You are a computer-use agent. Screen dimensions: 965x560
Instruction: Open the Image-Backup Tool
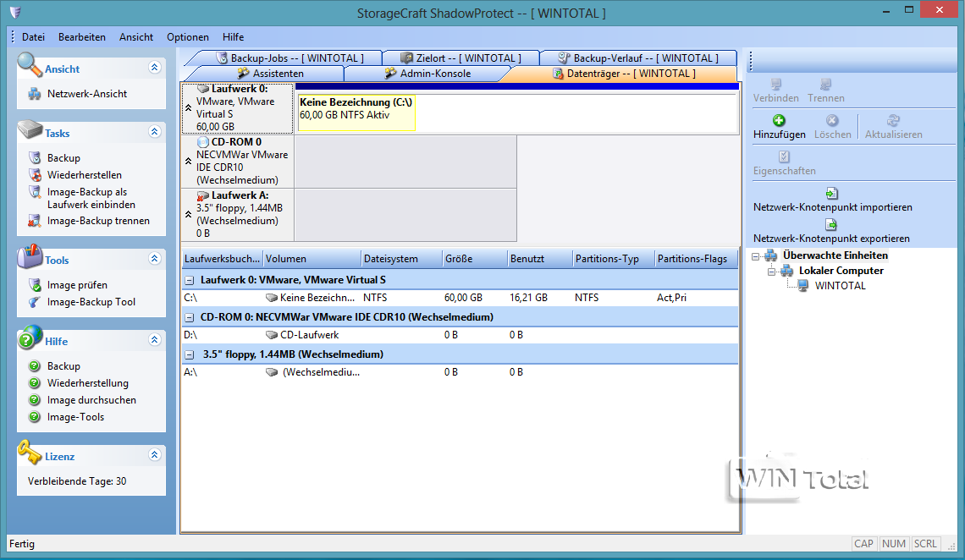[x=91, y=302]
